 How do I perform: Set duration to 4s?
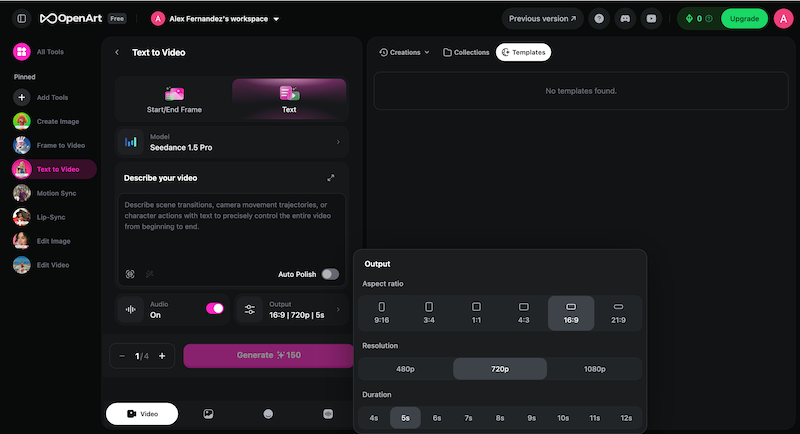[x=374, y=418]
